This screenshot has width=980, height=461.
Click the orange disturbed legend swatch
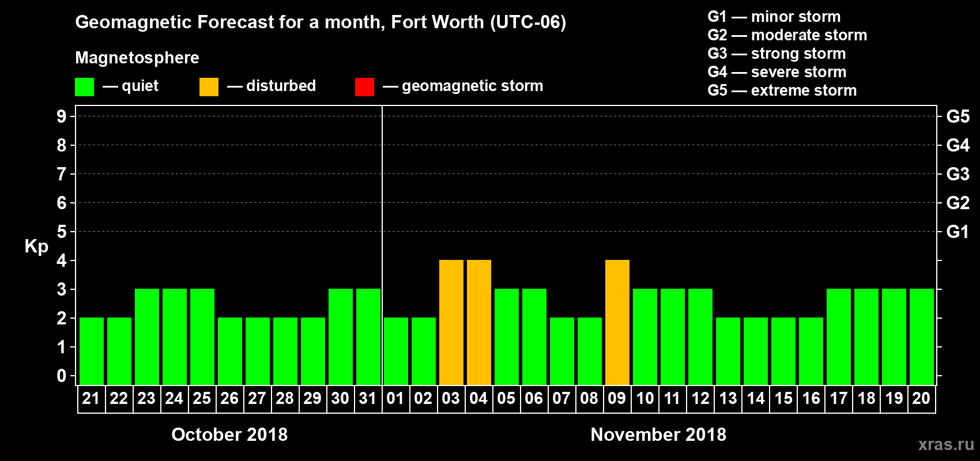pos(209,87)
